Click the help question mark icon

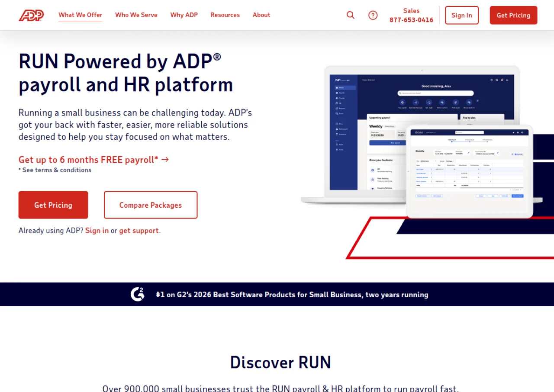(373, 15)
